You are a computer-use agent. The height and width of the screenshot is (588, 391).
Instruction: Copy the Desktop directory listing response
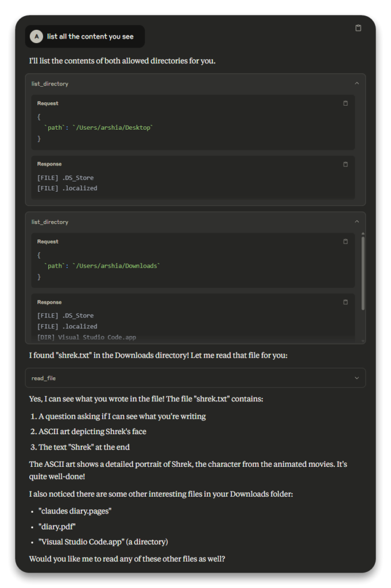click(x=345, y=164)
